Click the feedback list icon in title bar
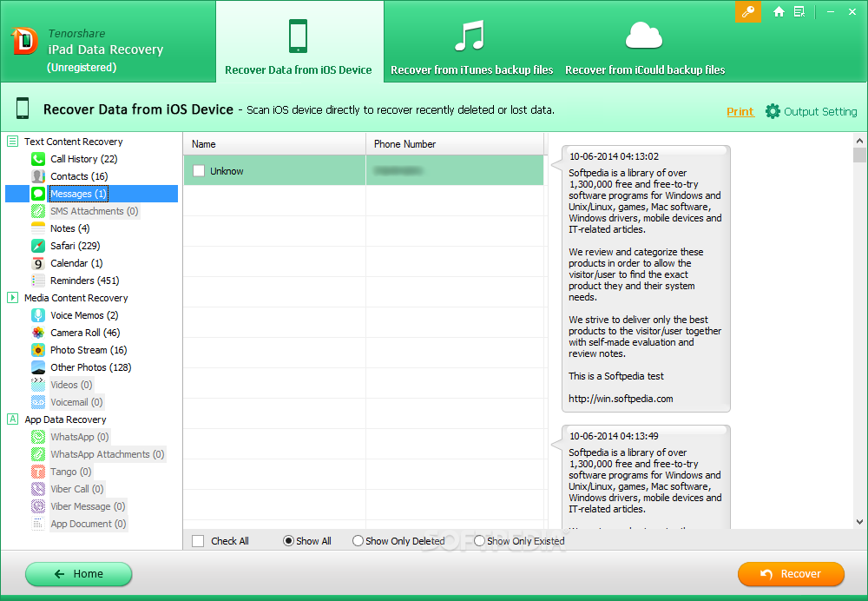This screenshot has height=601, width=868. pyautogui.click(x=799, y=11)
